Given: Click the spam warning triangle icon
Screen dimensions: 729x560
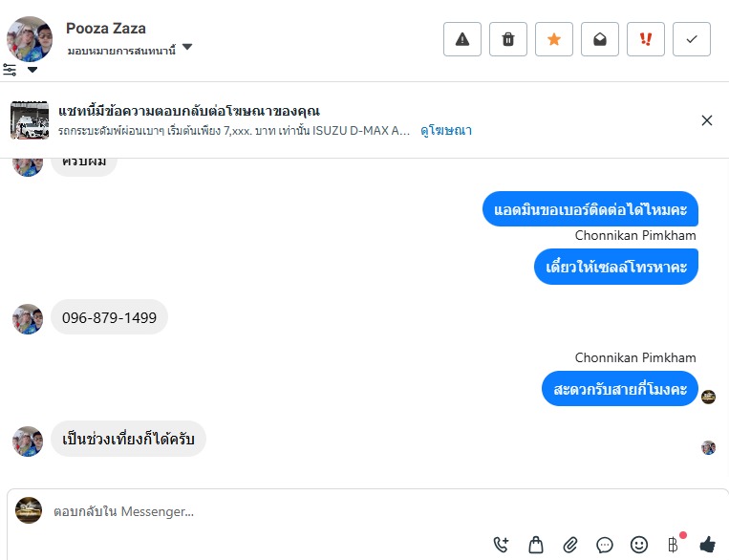Looking at the screenshot, I should [x=462, y=39].
